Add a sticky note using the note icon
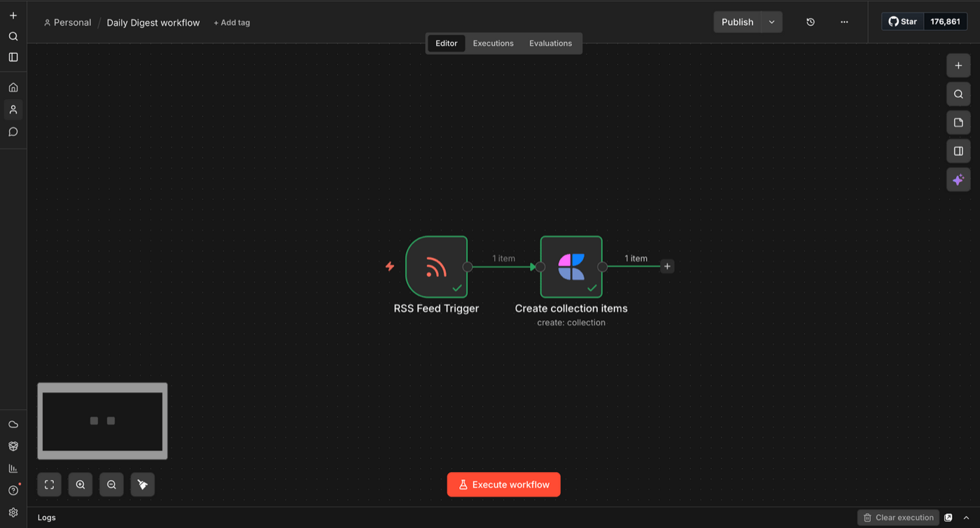This screenshot has width=980, height=528. coord(958,122)
